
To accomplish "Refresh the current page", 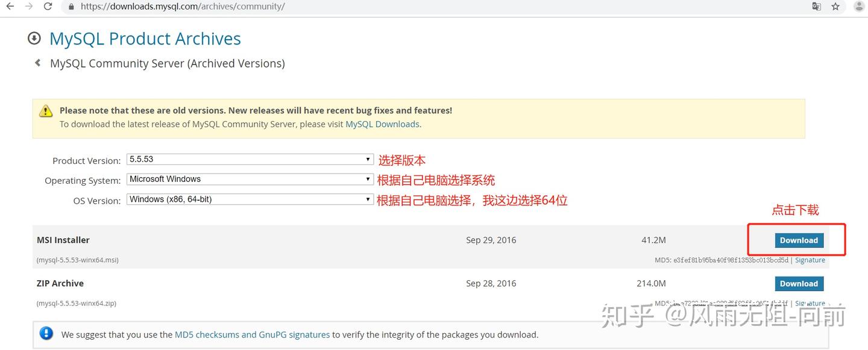I will pos(48,7).
